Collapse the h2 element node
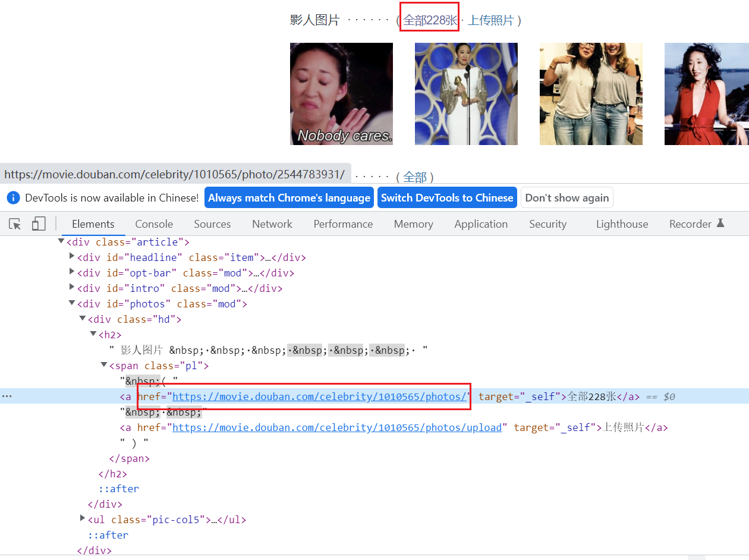 (x=93, y=334)
